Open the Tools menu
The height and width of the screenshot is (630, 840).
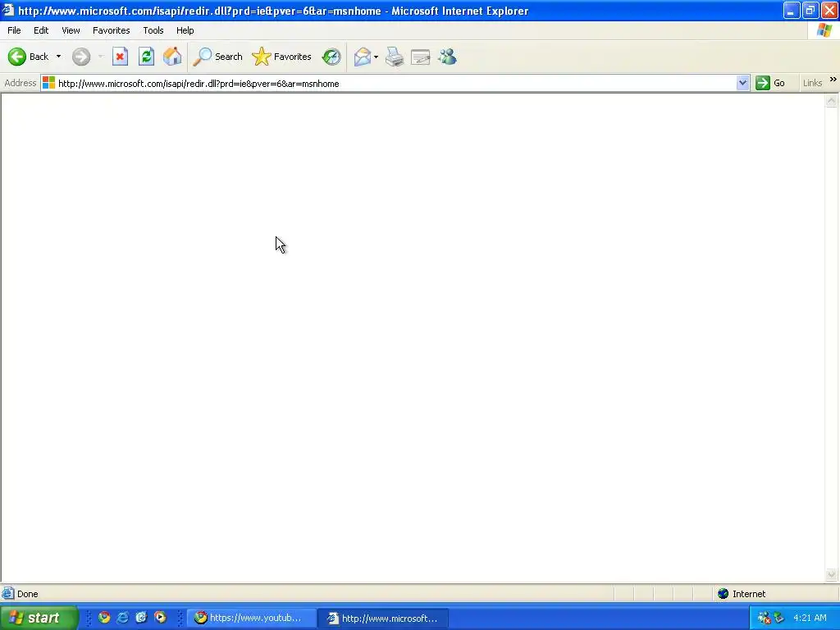(153, 30)
